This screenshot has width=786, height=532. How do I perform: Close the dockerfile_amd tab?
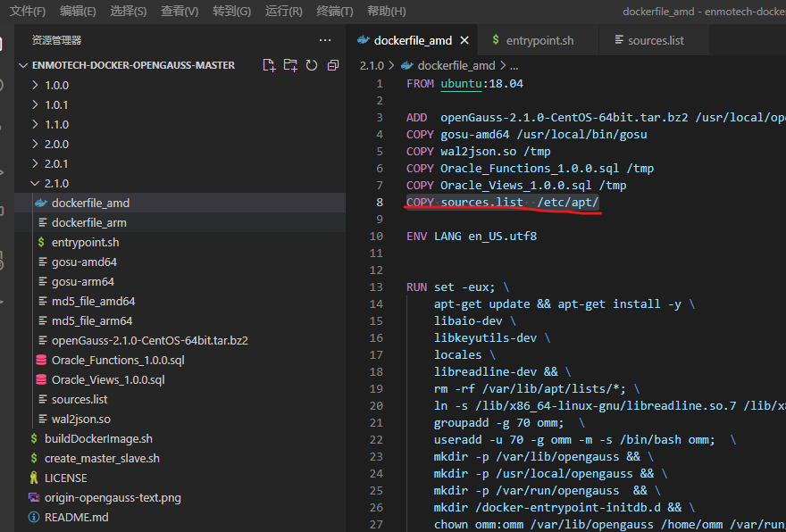464,40
